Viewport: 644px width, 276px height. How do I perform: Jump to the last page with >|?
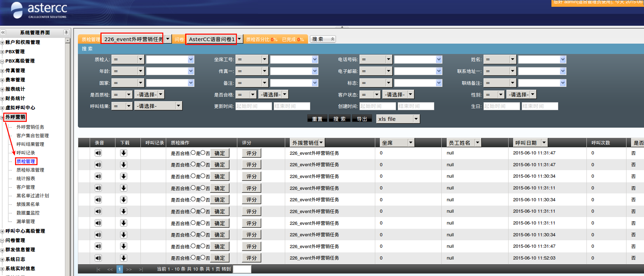(141, 269)
